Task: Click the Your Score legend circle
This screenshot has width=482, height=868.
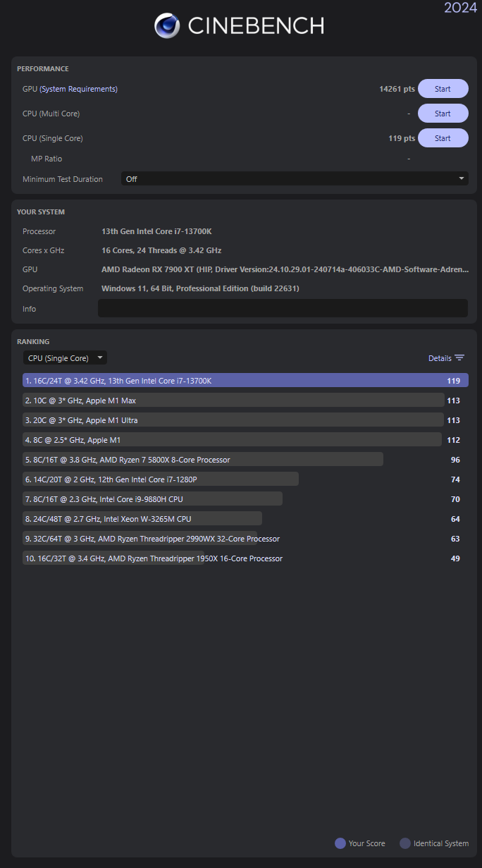Action: pyautogui.click(x=340, y=843)
